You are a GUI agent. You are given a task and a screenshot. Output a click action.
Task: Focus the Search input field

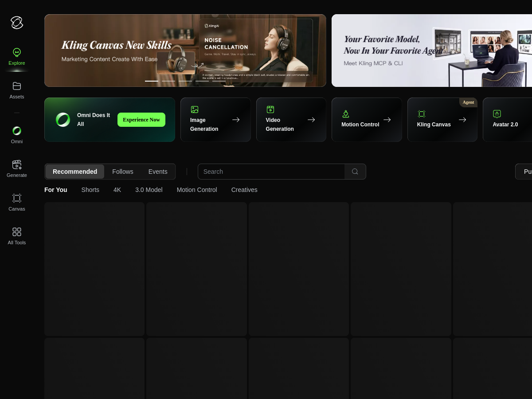click(271, 172)
